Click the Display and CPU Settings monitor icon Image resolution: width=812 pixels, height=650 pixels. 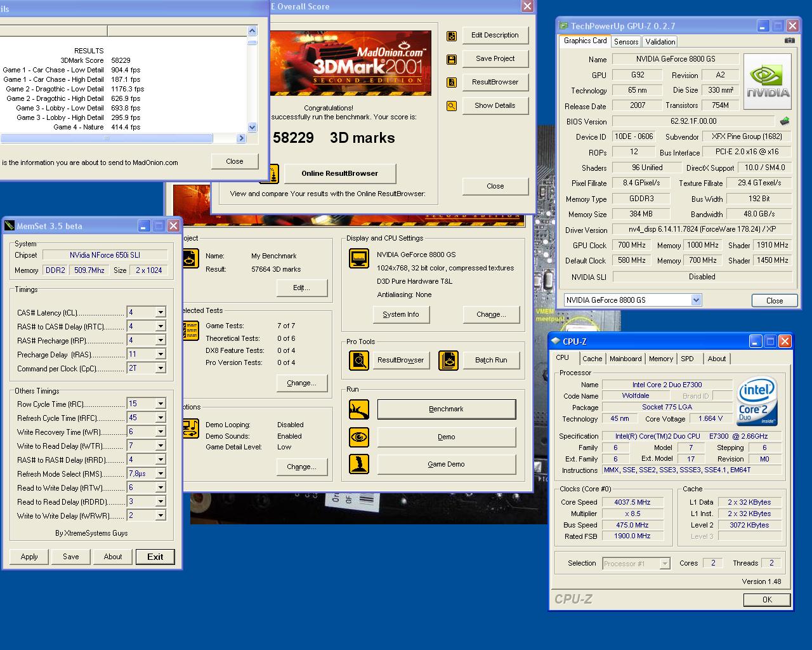[359, 258]
